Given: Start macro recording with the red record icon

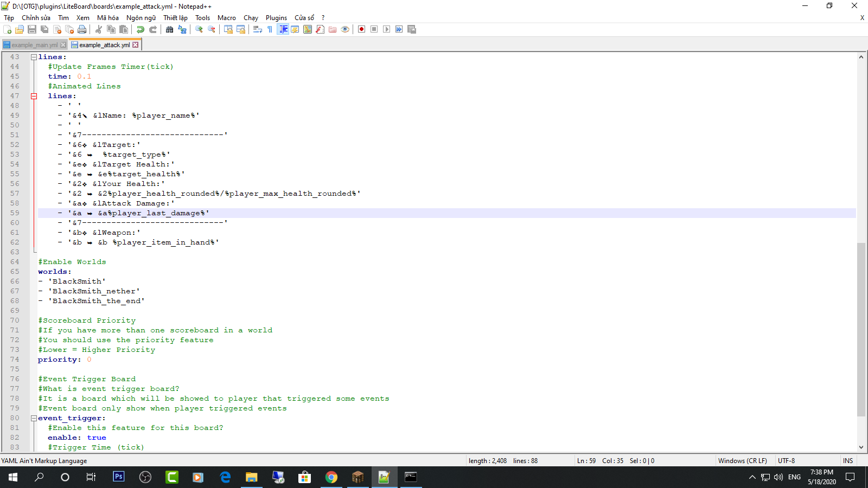Looking at the screenshot, I should tap(361, 29).
